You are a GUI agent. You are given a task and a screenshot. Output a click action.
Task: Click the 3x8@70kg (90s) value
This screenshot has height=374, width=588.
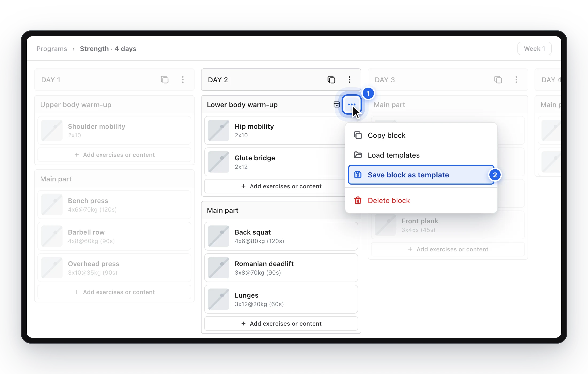pos(258,273)
